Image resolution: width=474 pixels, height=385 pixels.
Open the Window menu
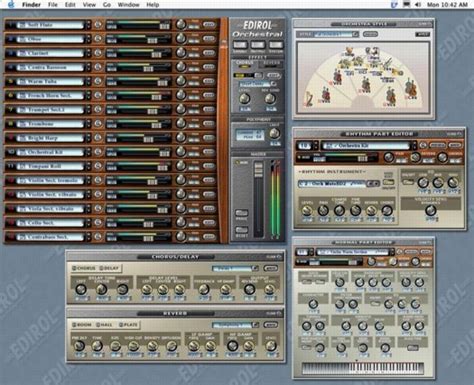coord(128,5)
